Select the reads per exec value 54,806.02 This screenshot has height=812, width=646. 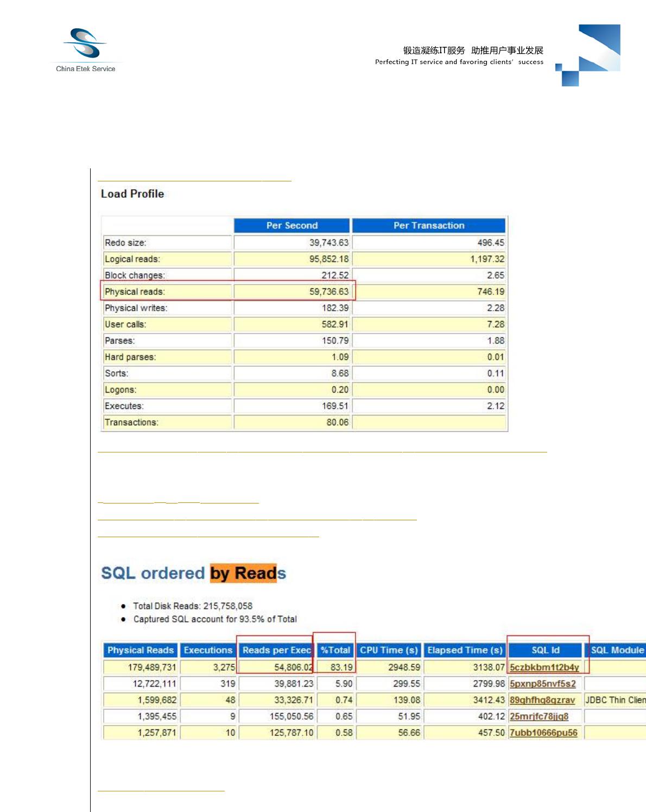coord(294,667)
